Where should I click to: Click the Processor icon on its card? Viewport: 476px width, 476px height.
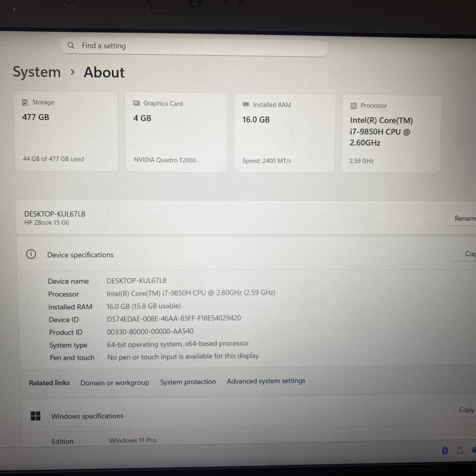click(x=353, y=105)
